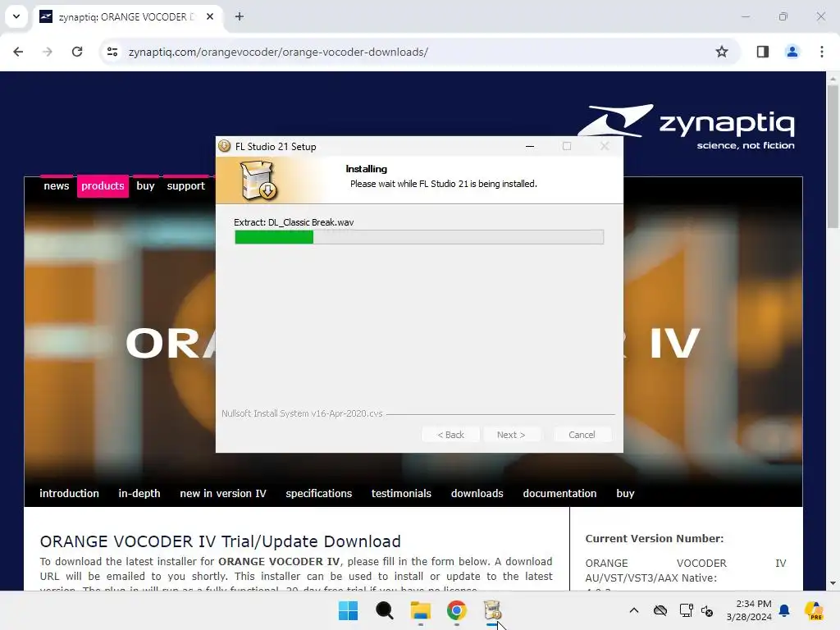The height and width of the screenshot is (630, 840).
Task: Reload the zynaptiq page
Action: coord(77,52)
